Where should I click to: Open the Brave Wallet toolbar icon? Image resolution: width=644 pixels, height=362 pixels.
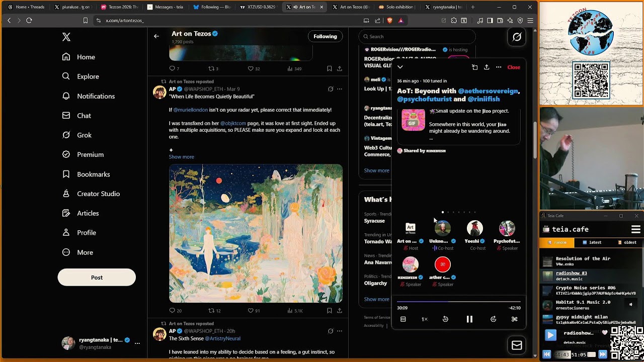pyautogui.click(x=500, y=21)
